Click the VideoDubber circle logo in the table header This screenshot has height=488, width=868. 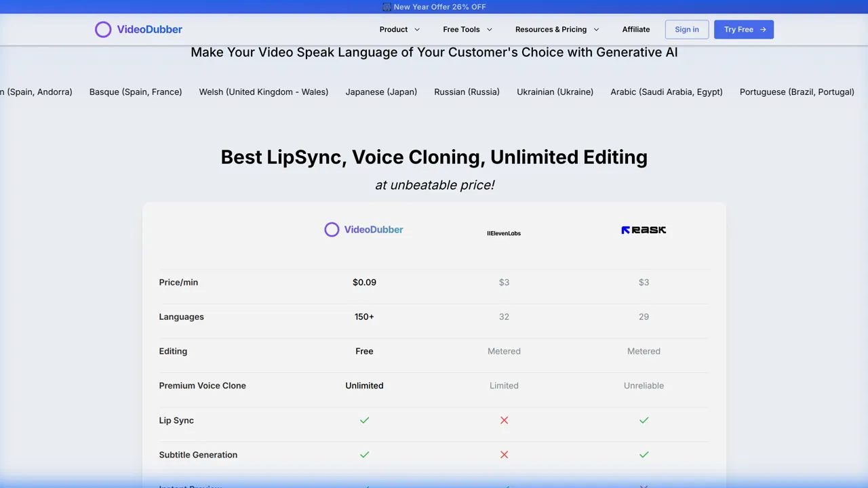[x=332, y=229]
